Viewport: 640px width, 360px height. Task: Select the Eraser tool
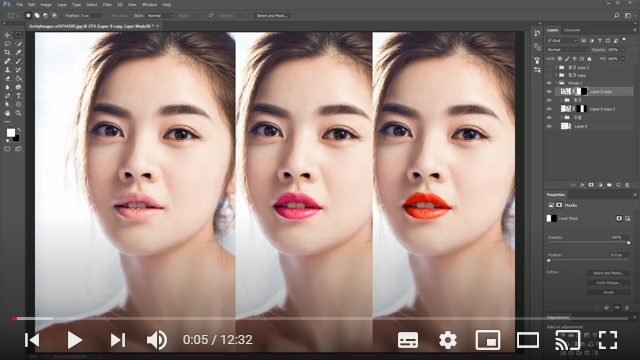(x=7, y=78)
